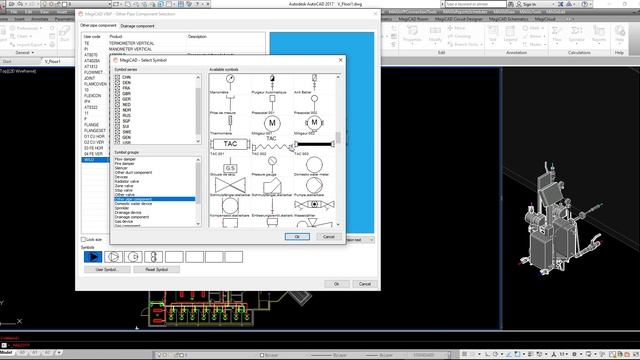This screenshot has height=360, width=640.
Task: Click the Sign In user icon in title bar
Action: click(x=519, y=4)
